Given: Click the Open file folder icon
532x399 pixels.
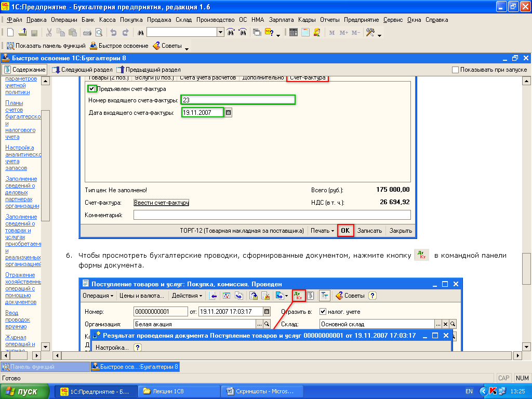Looking at the screenshot, I should click(22, 33).
